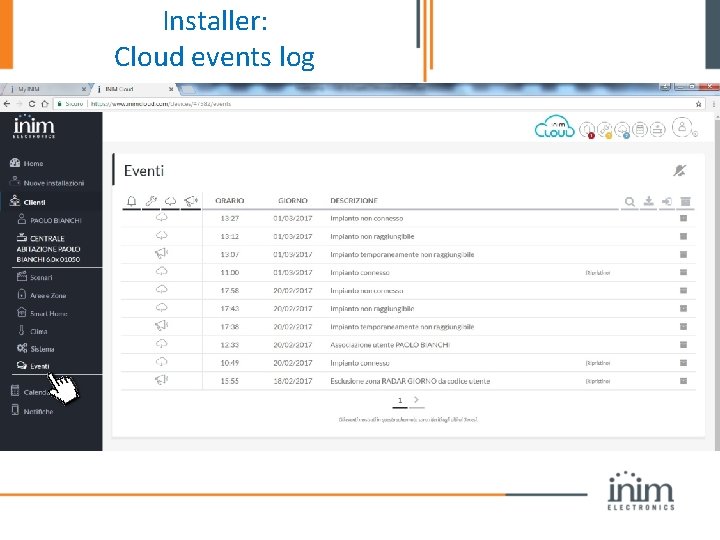Click the browser home button
720x540 pixels.
pos(45,104)
